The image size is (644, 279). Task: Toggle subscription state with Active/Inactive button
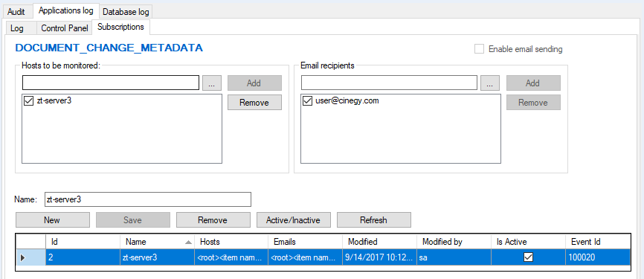point(294,219)
